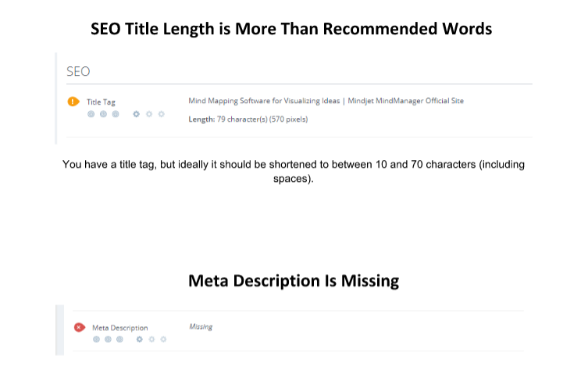Click the italic Missing status text
This screenshot has height=381, width=588.
point(201,327)
